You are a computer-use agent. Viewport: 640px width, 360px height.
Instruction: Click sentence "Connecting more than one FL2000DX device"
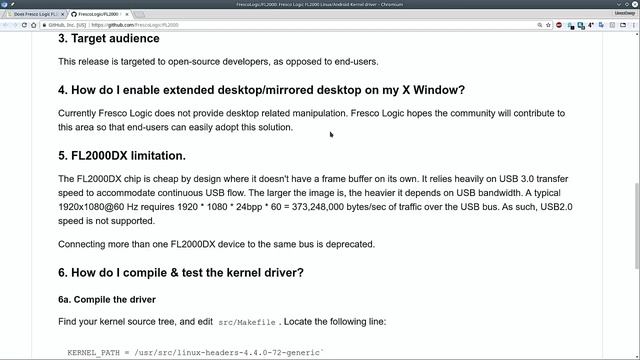tap(216, 244)
